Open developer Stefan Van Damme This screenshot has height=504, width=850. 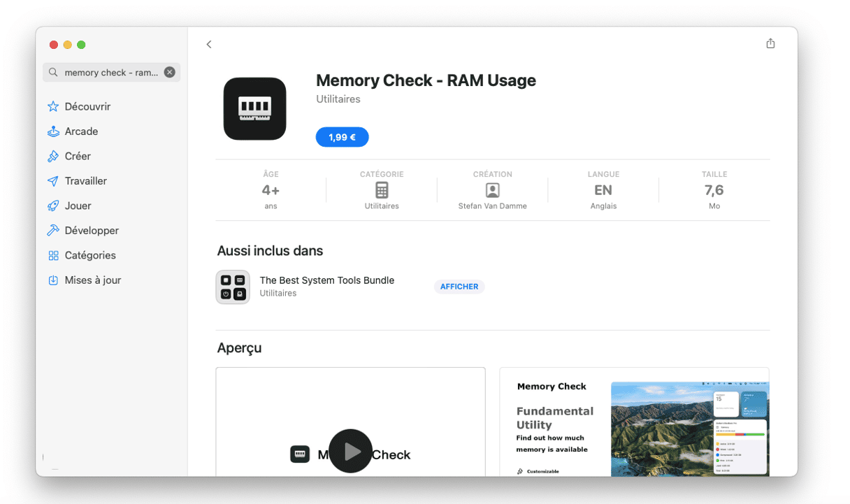point(492,206)
